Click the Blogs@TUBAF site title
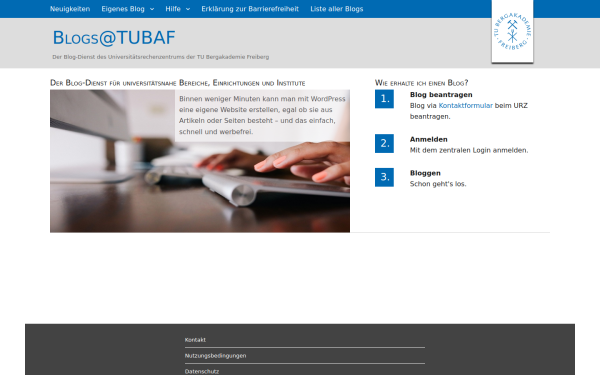The image size is (600, 375). click(114, 38)
